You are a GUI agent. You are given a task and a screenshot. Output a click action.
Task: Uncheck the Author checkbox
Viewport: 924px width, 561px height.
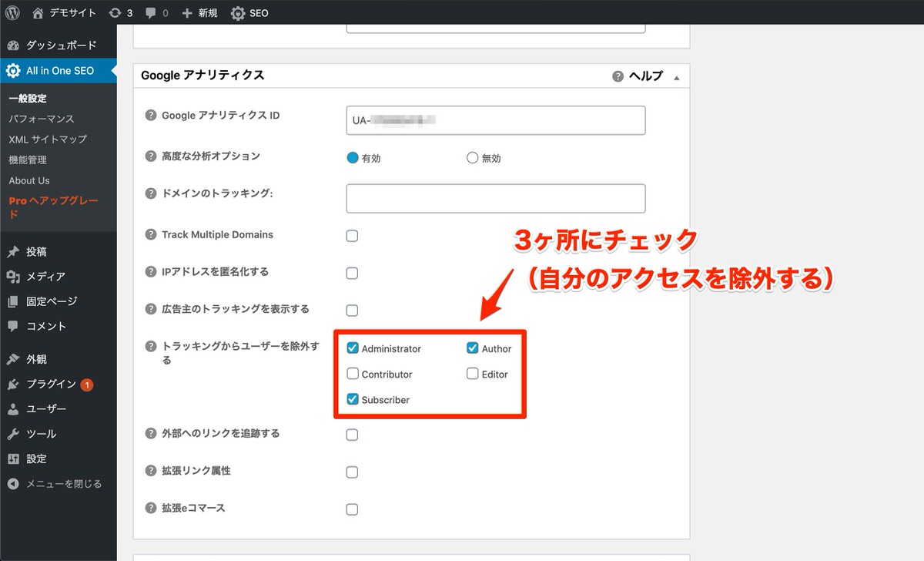pos(473,348)
